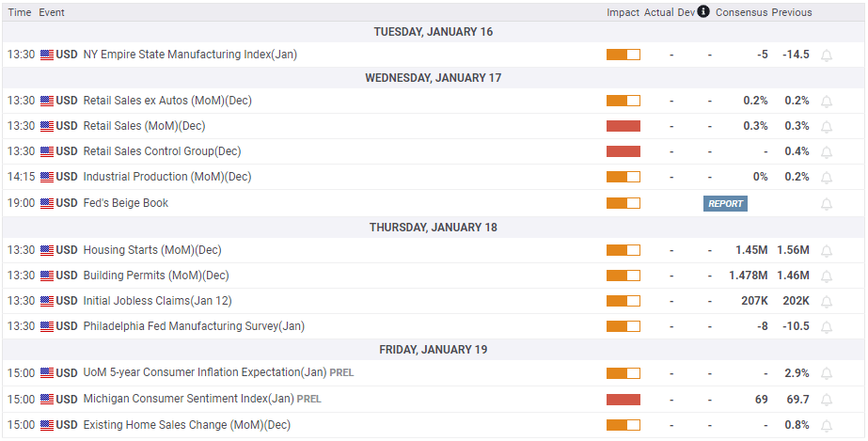Click the Impact column header
The image size is (868, 441).
pos(623,12)
